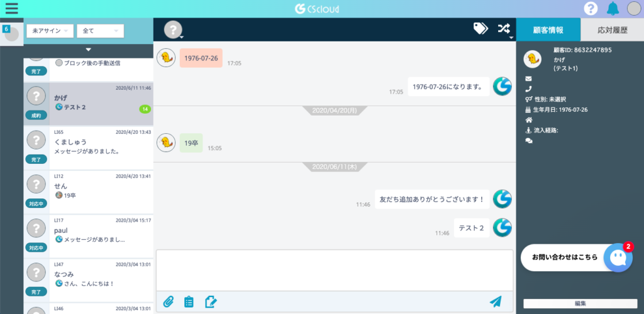Click お問い合わせはこちら button
This screenshot has height=314, width=644.
pos(565,257)
